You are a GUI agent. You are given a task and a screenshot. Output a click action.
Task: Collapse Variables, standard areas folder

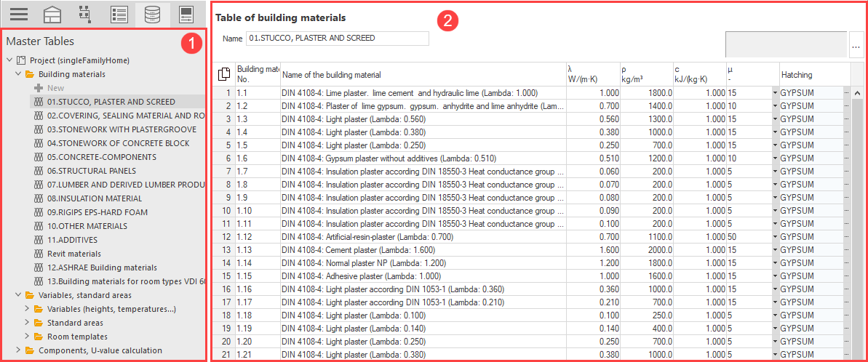(x=18, y=295)
